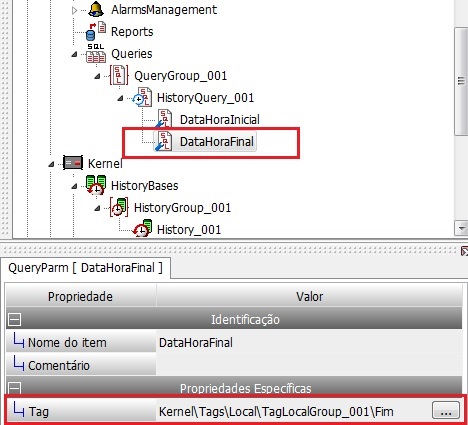Click the Nome do item value field
Image resolution: width=468 pixels, height=425 pixels.
(x=309, y=342)
